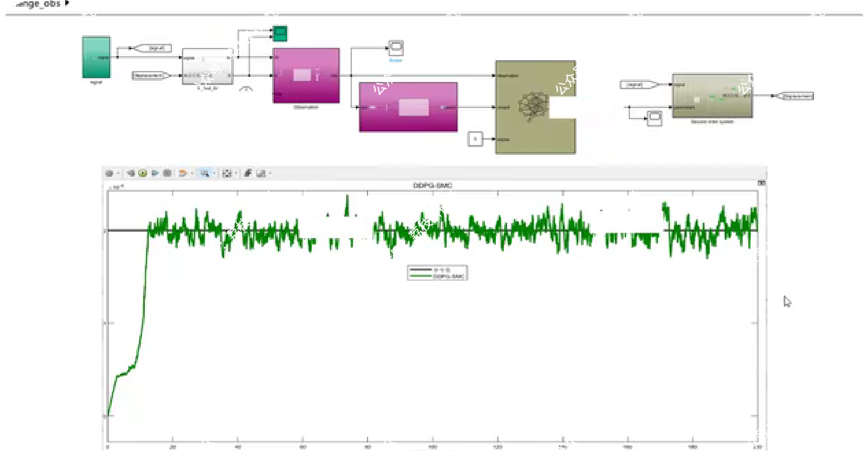Expand the measurements dropdown arrow
This screenshot has height=451, width=868.
tap(270, 173)
